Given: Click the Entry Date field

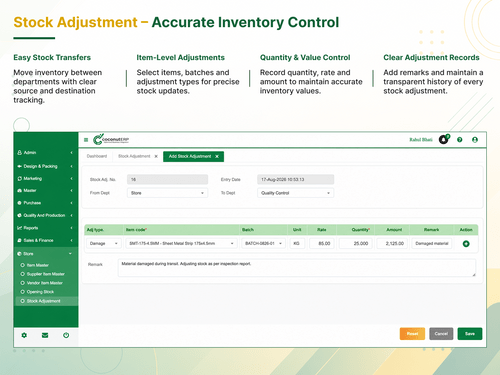Looking at the screenshot, I should [x=295, y=180].
